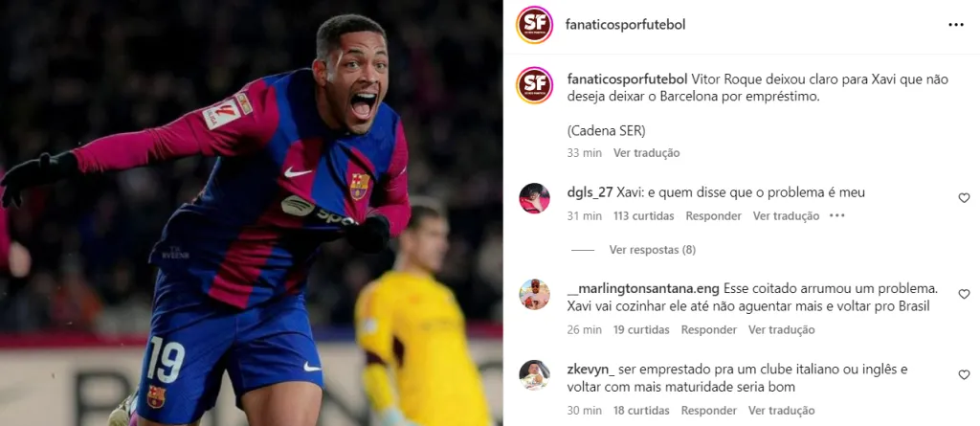Image resolution: width=980 pixels, height=426 pixels.
Task: Open the fanaticosporfutebol username in the header
Action: (625, 24)
